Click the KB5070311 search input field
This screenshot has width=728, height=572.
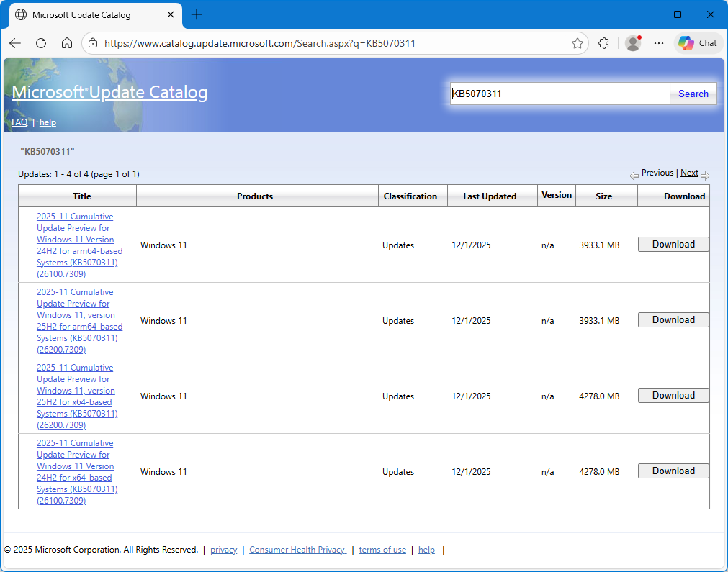(559, 94)
